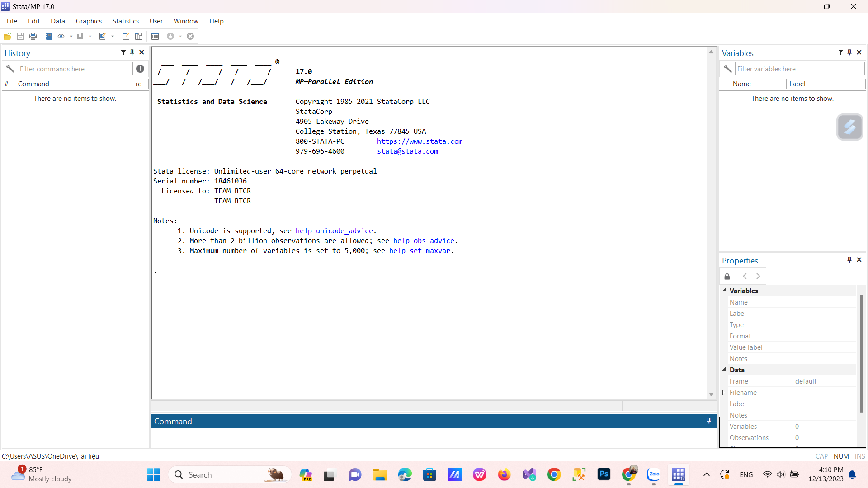Open the Do-file Editor dropdown arrow

113,37
